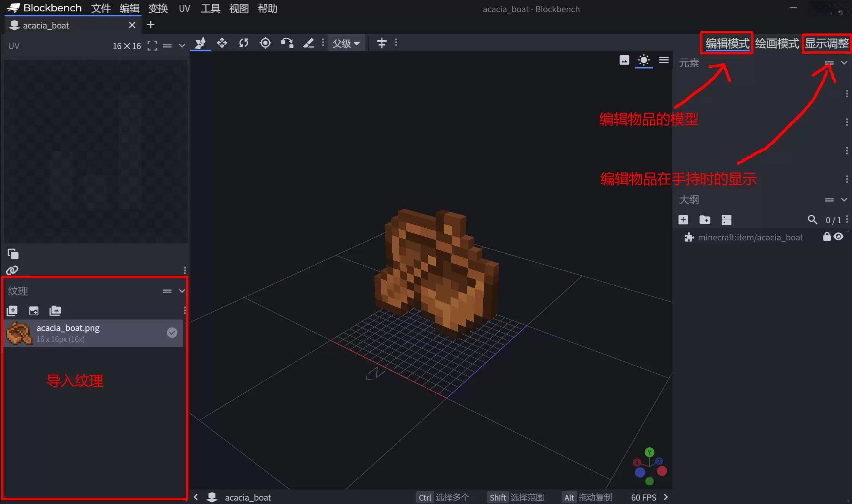Screen dimensions: 852x504
Task: Open a new tab with plus button
Action: pyautogui.click(x=151, y=25)
